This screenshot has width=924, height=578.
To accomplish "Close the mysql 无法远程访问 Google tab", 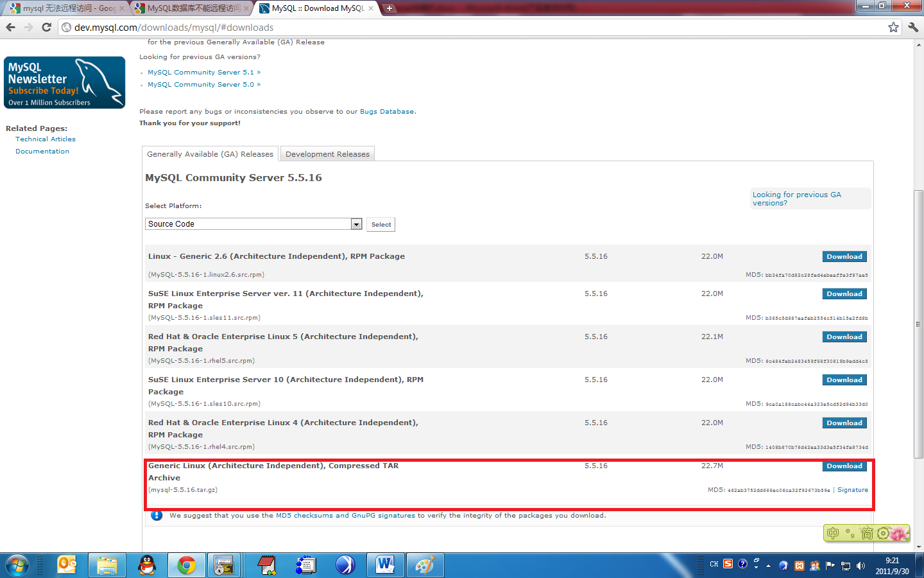I will pyautogui.click(x=122, y=8).
